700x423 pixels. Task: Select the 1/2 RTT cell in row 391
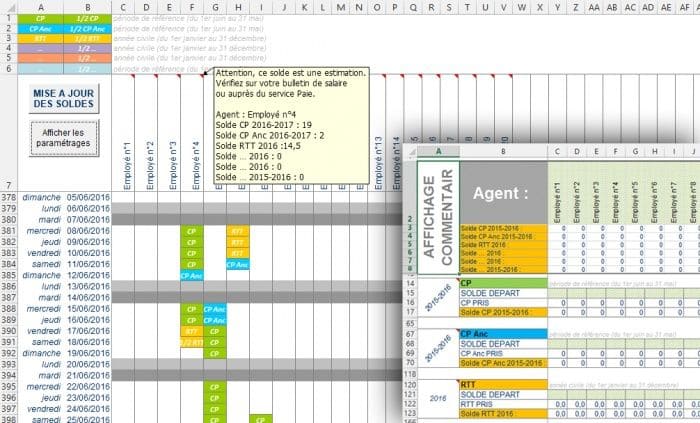point(192,342)
